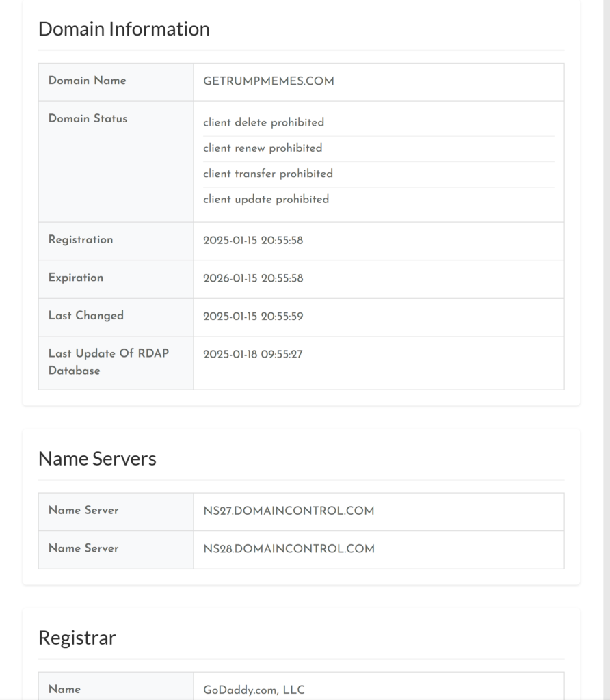Select the client delete prohibited status
This screenshot has height=700, width=610.
(263, 122)
